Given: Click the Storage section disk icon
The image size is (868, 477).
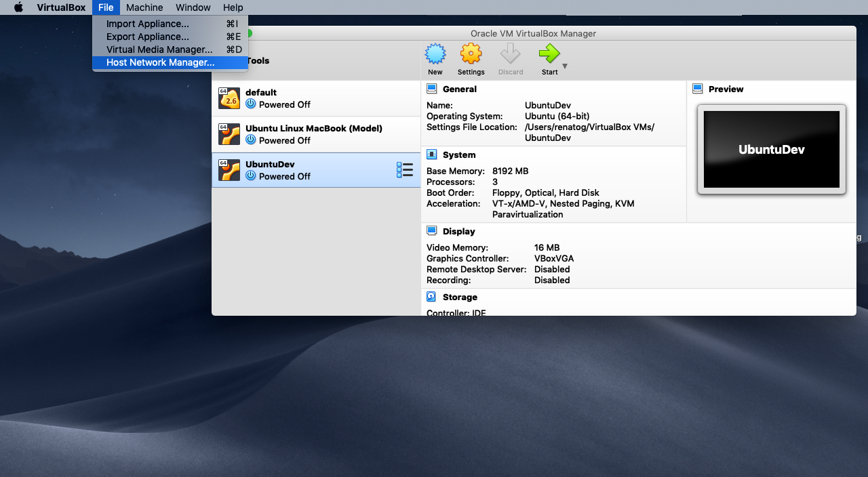Looking at the screenshot, I should pos(431,297).
